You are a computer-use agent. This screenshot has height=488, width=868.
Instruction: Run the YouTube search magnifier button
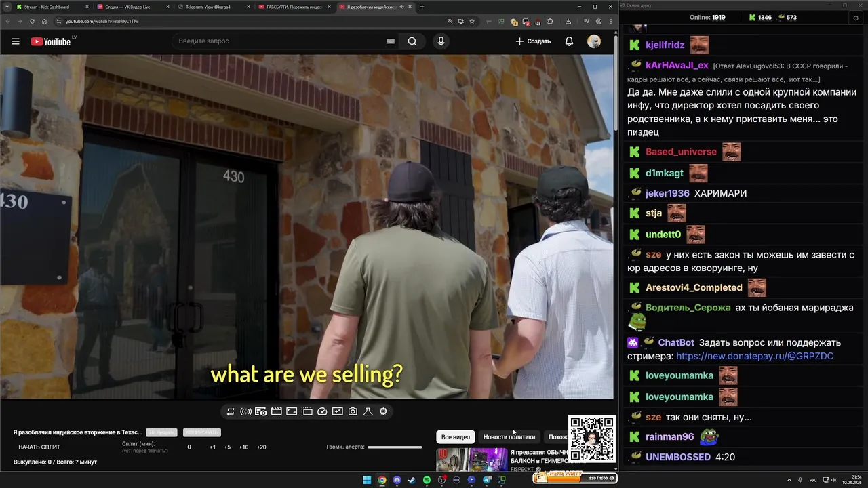pyautogui.click(x=412, y=41)
